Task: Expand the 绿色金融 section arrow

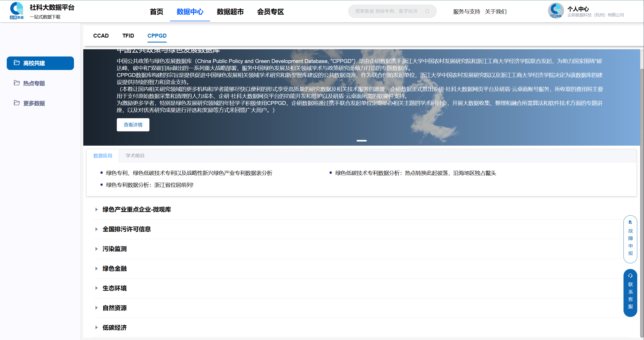Action: click(97, 268)
